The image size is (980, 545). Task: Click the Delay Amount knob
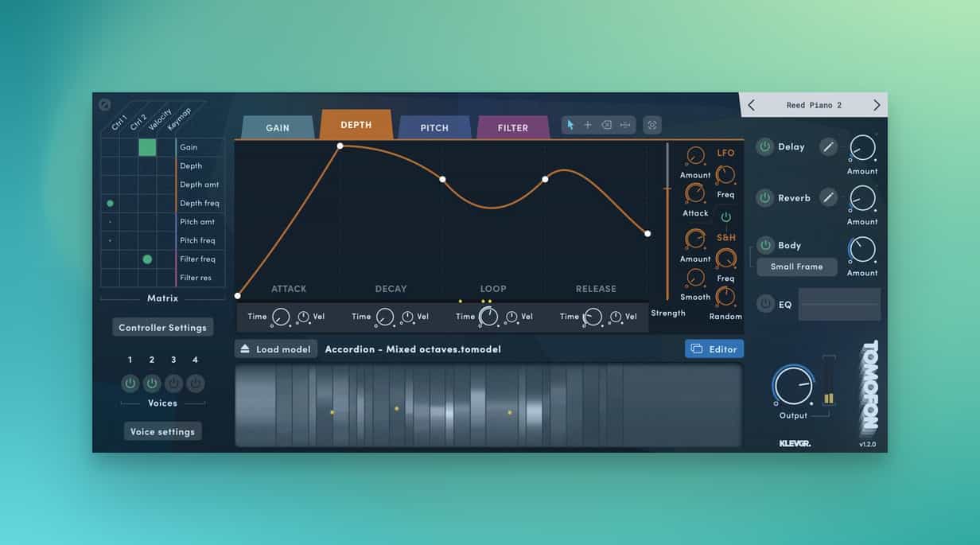pyautogui.click(x=862, y=147)
